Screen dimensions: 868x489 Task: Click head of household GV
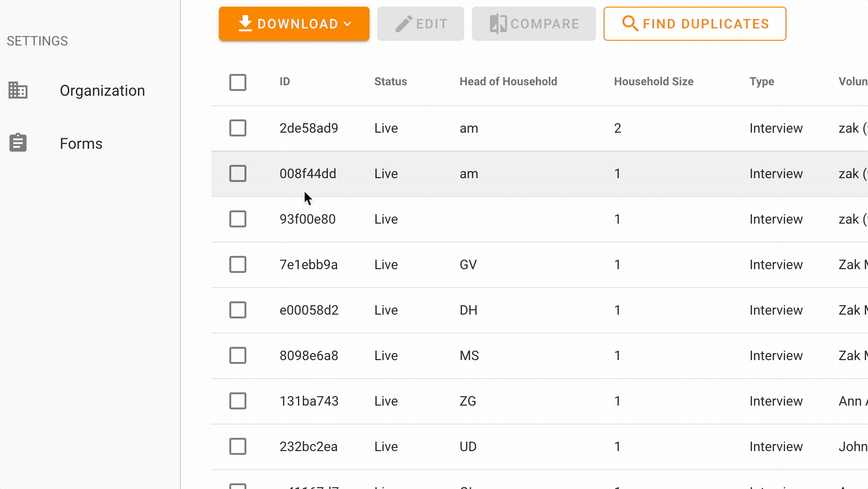pos(468,264)
